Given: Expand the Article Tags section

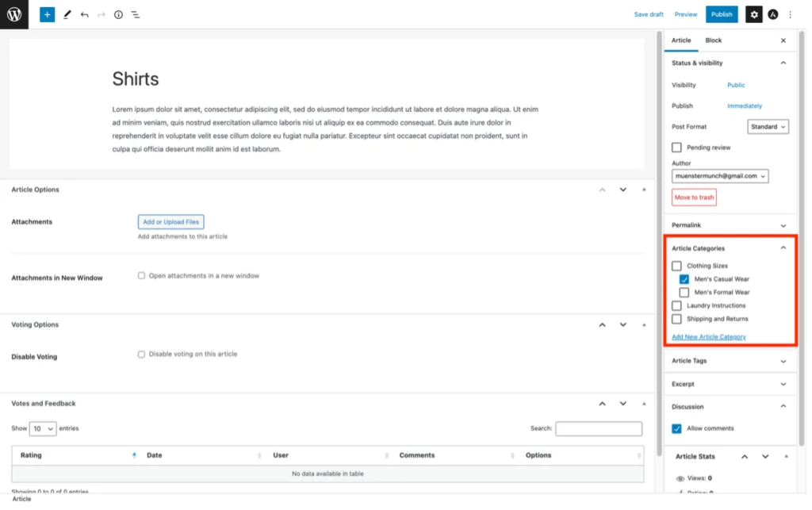Looking at the screenshot, I should pos(783,362).
